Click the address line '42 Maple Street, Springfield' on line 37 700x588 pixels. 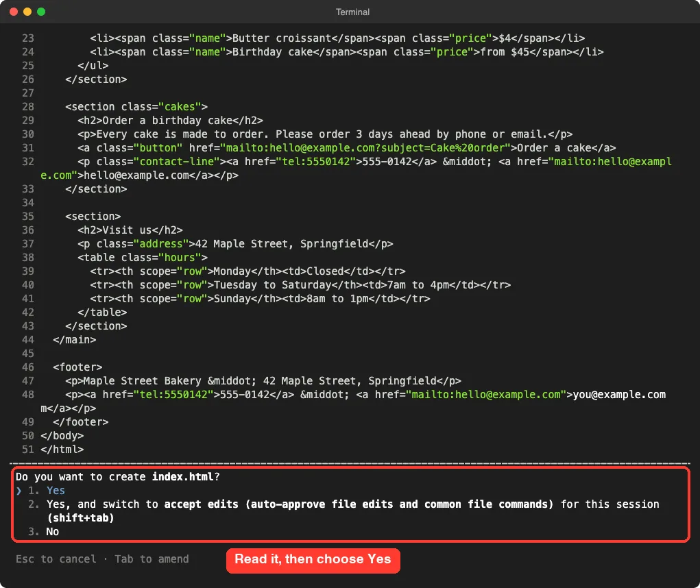[235, 243]
